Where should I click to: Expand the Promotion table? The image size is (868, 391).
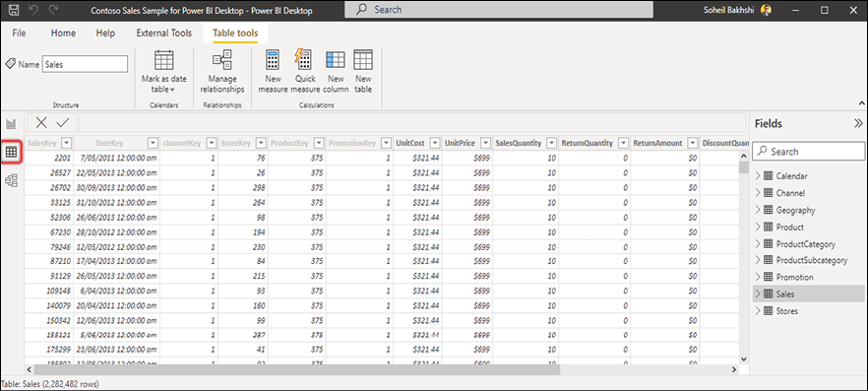pos(758,277)
